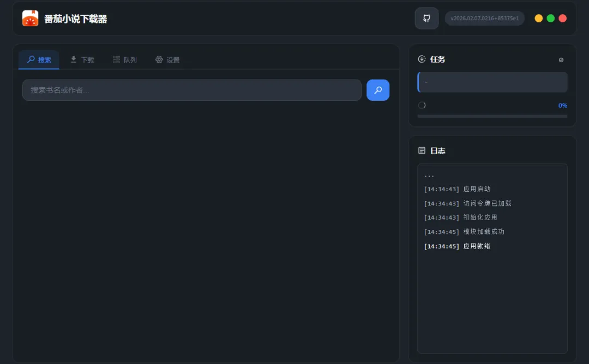
Task: Click the yellow minimize window button
Action: pyautogui.click(x=538, y=19)
